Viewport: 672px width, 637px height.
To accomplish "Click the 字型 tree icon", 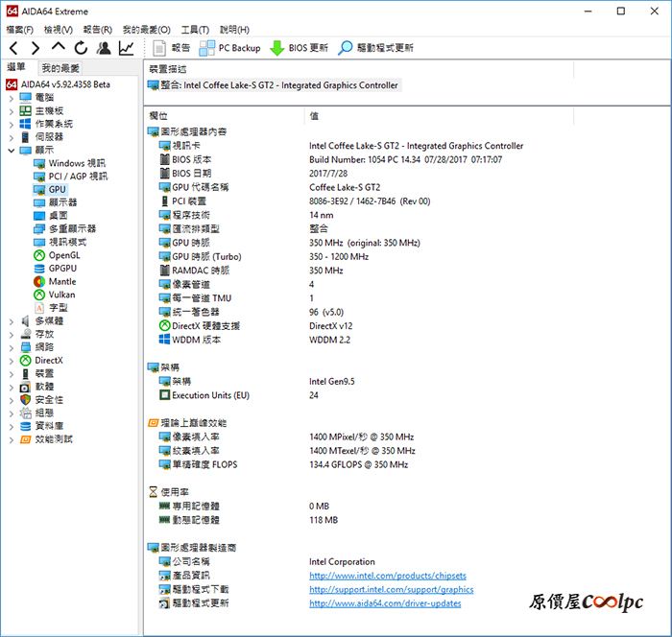I will [39, 308].
